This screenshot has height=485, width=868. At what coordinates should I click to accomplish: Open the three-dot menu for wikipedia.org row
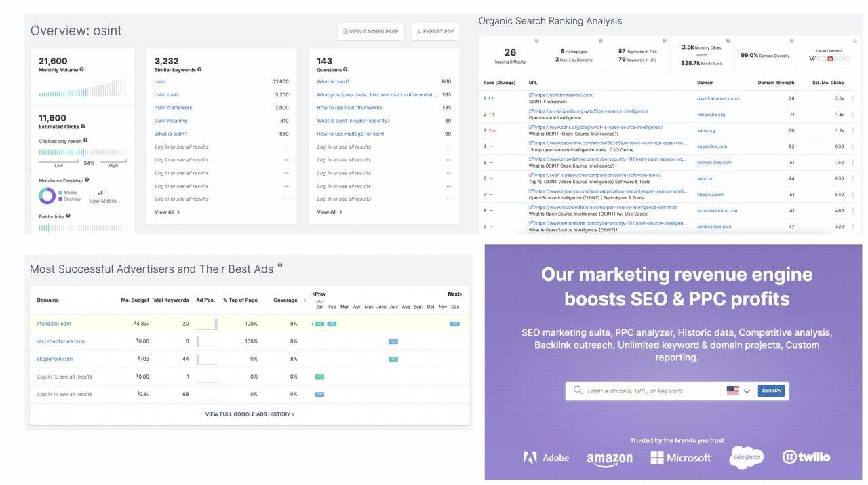point(852,115)
